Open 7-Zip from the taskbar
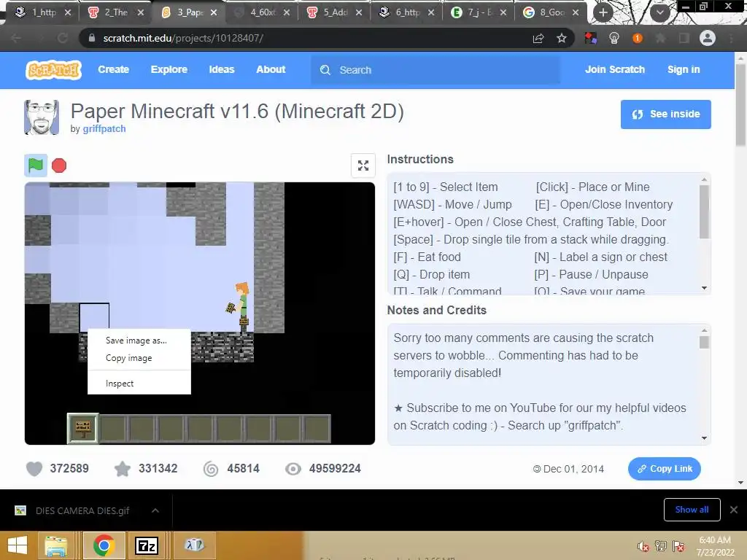The image size is (747, 560). coord(146,545)
